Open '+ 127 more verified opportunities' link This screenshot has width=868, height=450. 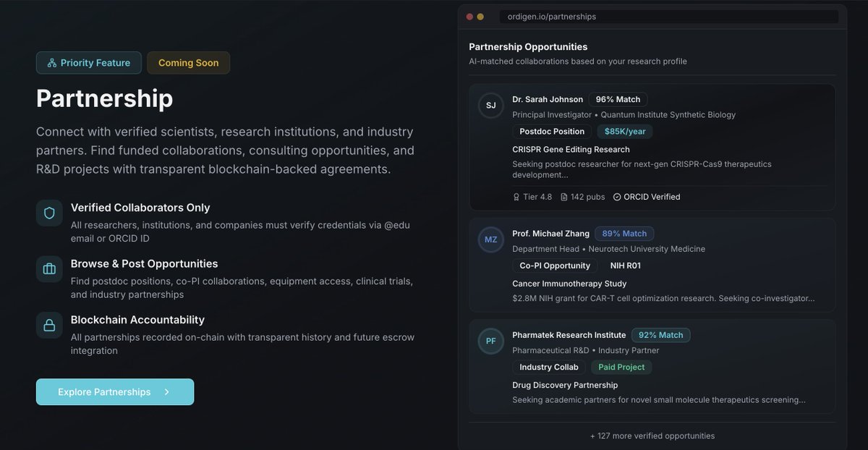click(652, 436)
